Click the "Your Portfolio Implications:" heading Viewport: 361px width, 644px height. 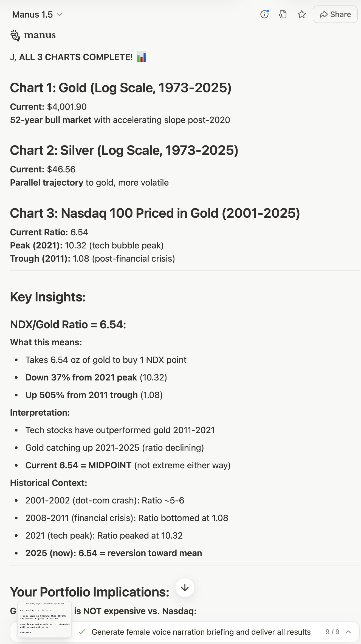[89, 592]
